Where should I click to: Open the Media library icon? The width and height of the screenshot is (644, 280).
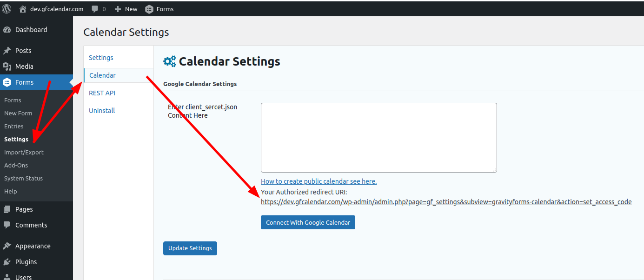pos(8,66)
